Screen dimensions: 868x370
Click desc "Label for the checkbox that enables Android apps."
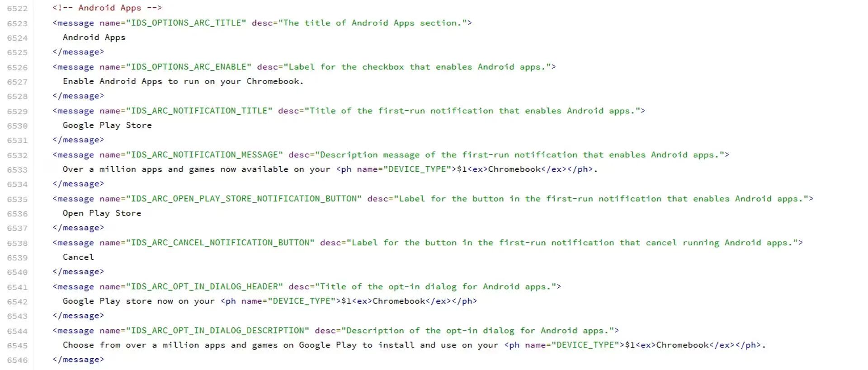(417, 67)
